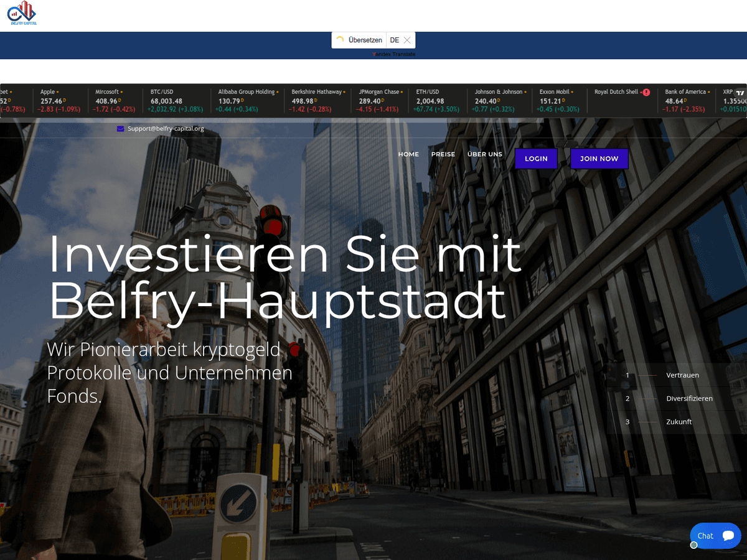Viewport: 747px width, 560px height.
Task: Open the Berkshire Hathaway ticker entry
Action: click(317, 100)
